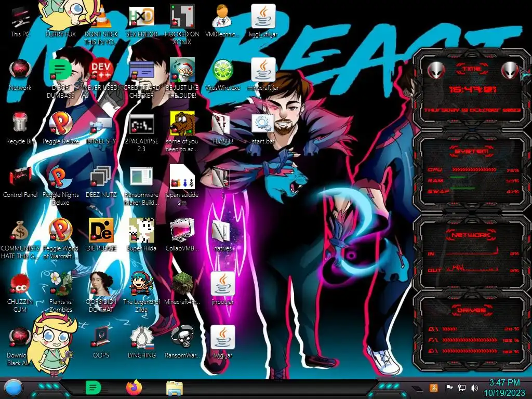
Task: Select the lwjgl.jar file
Action: tap(222, 337)
